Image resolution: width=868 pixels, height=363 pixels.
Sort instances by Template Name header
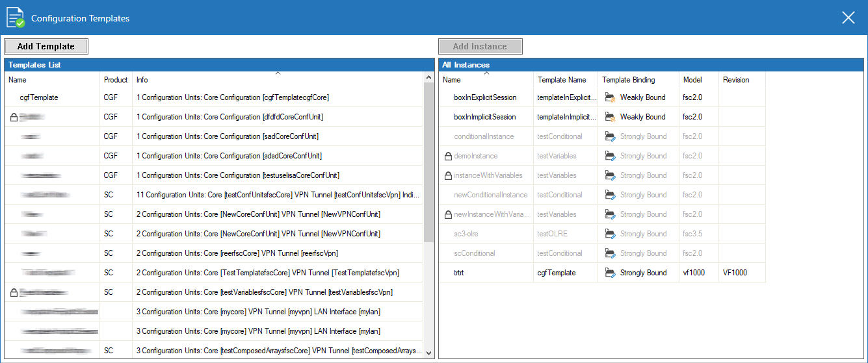pos(566,80)
